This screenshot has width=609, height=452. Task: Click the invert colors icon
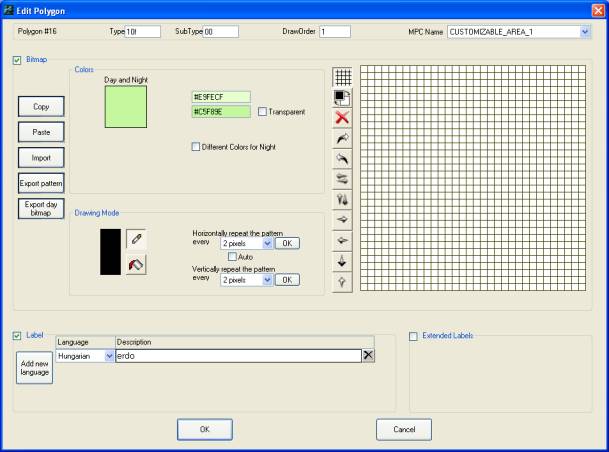click(343, 97)
